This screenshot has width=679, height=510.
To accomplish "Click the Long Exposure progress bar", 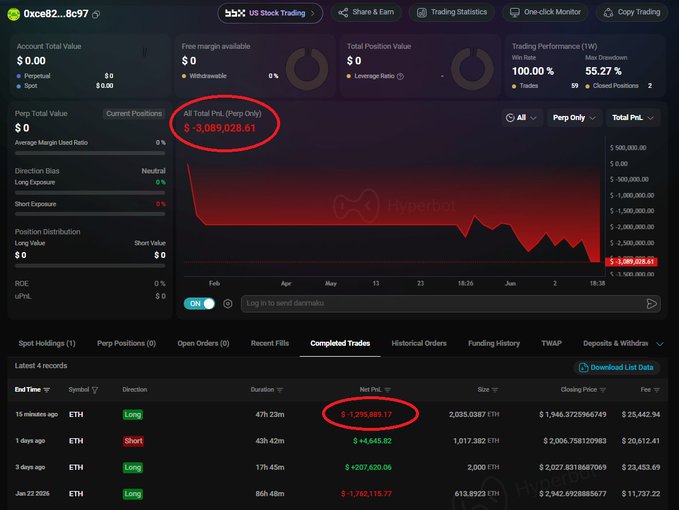I will click(x=90, y=193).
